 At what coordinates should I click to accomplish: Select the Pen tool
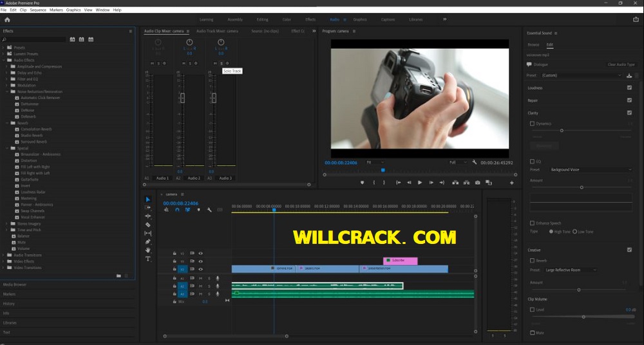click(148, 241)
